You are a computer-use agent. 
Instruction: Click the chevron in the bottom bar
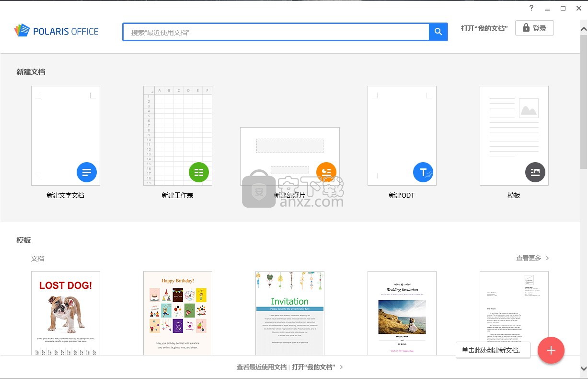pos(341,367)
